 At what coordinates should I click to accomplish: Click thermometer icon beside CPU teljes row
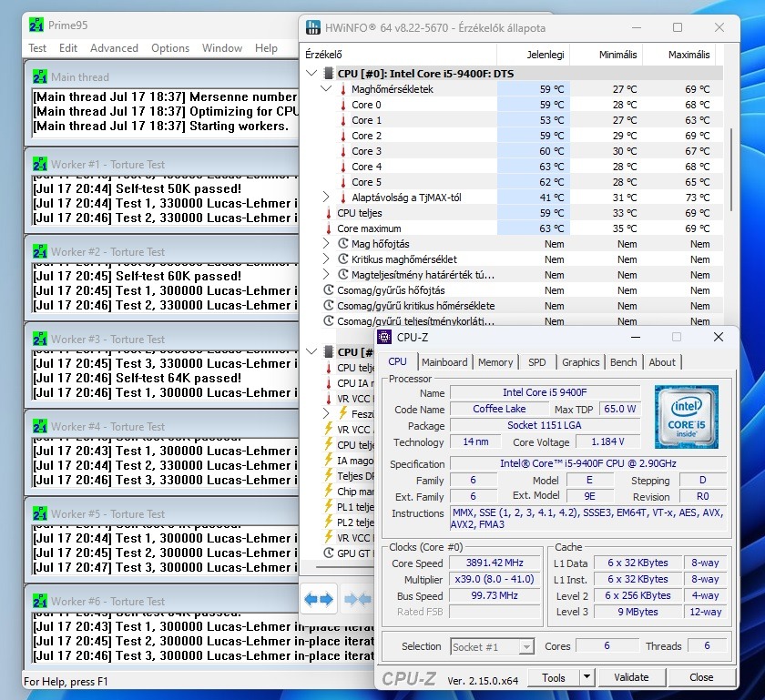click(x=329, y=213)
